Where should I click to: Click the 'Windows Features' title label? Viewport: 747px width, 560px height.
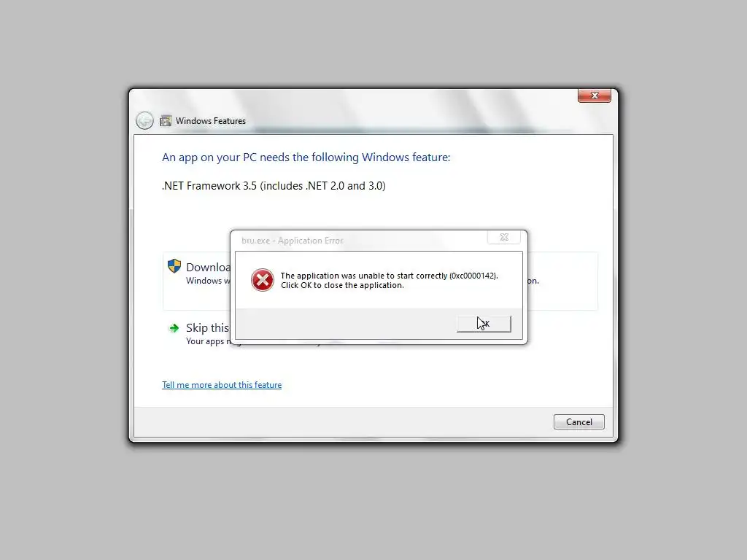(211, 121)
